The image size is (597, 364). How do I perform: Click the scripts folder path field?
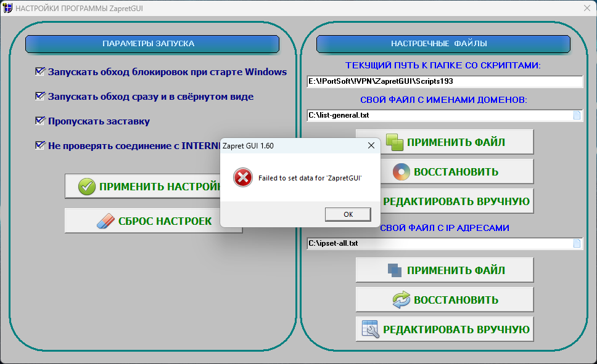point(444,81)
